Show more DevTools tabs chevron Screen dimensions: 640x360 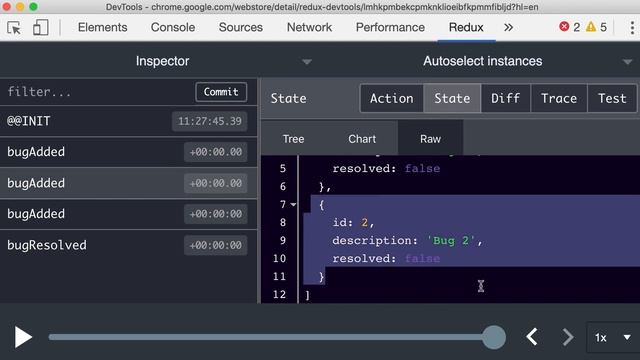tap(508, 27)
